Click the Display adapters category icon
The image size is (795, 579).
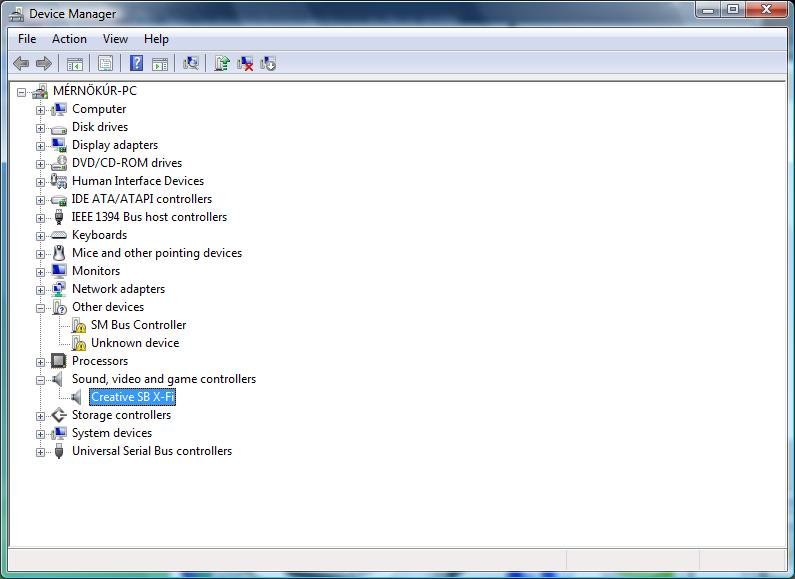coord(59,145)
